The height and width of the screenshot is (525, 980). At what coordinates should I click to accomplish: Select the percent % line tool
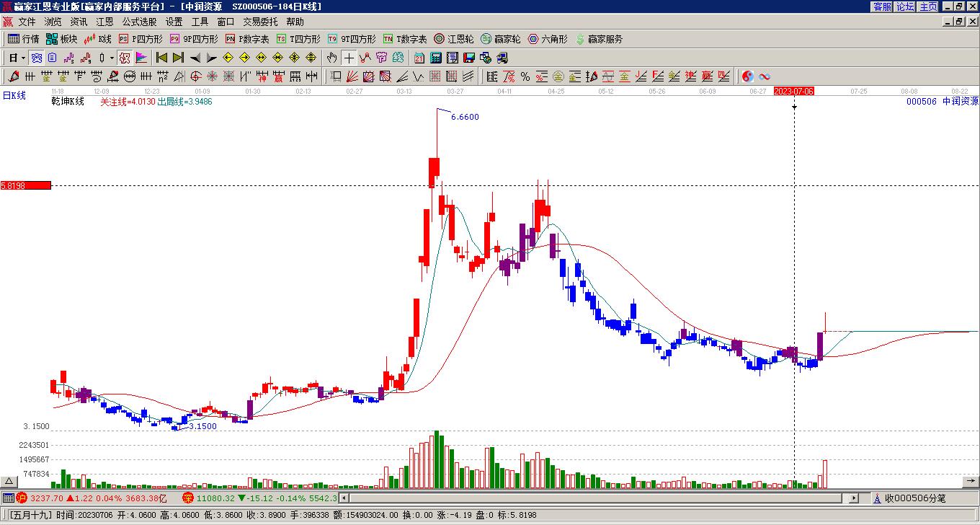pyautogui.click(x=525, y=76)
